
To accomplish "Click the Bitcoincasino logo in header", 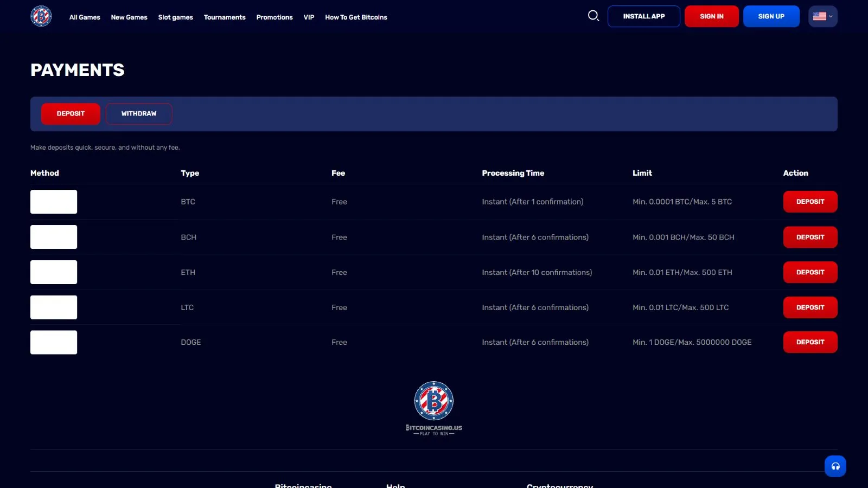I will (x=41, y=16).
